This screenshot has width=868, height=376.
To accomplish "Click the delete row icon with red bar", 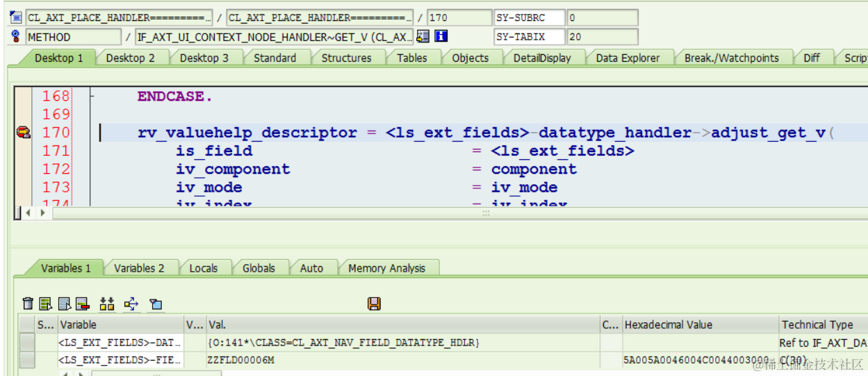I will click(x=83, y=303).
